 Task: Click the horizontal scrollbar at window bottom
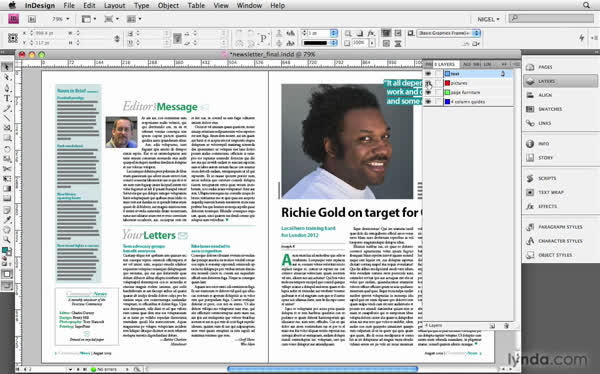(x=322, y=369)
